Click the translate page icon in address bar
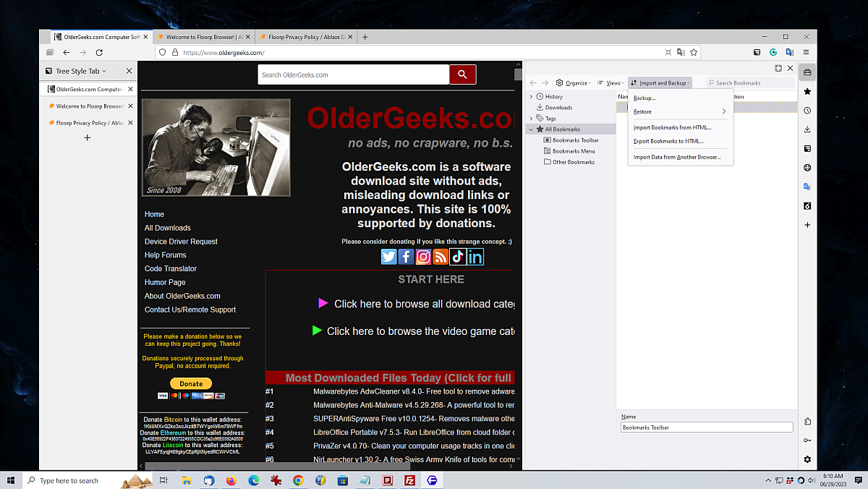 coord(681,52)
